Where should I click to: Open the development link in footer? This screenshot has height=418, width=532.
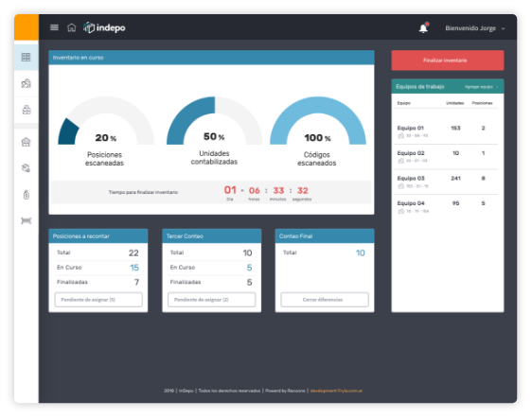[336, 391]
